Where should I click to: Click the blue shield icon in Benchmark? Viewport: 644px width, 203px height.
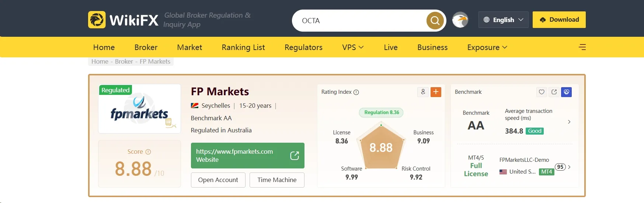(567, 92)
